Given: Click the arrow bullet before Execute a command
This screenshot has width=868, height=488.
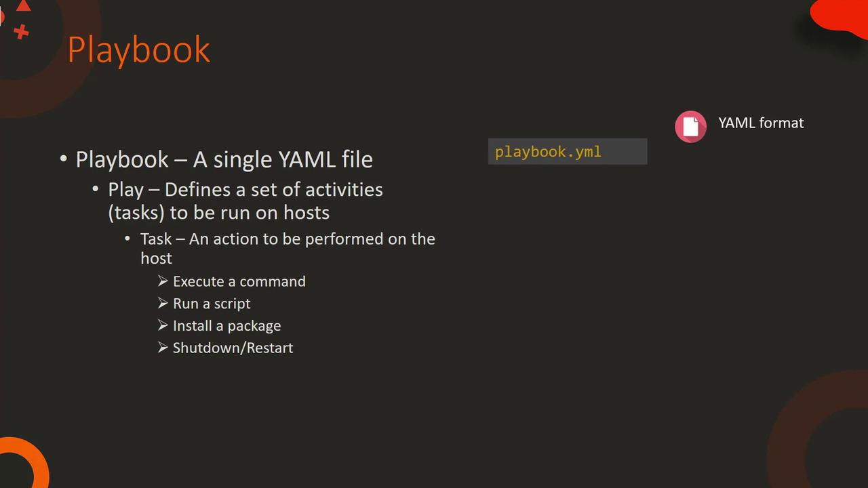Looking at the screenshot, I should tap(163, 281).
